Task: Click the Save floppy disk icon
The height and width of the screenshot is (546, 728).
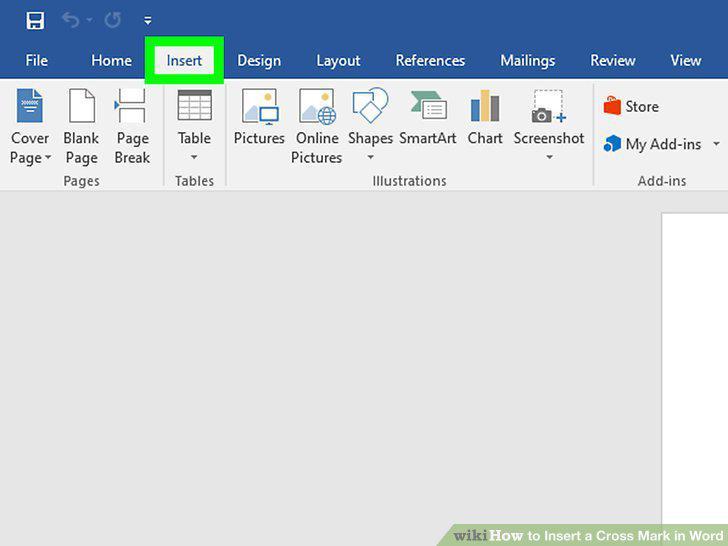Action: pyautogui.click(x=35, y=20)
